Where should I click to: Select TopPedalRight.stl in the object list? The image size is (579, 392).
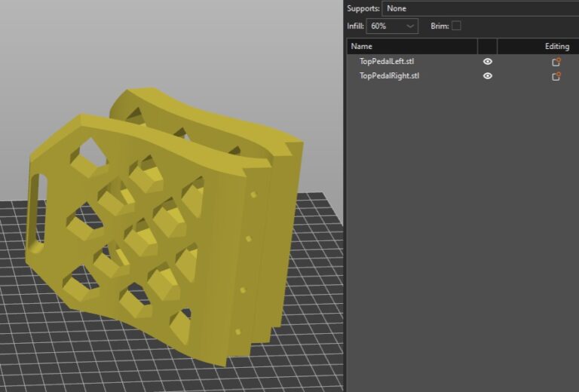point(389,76)
